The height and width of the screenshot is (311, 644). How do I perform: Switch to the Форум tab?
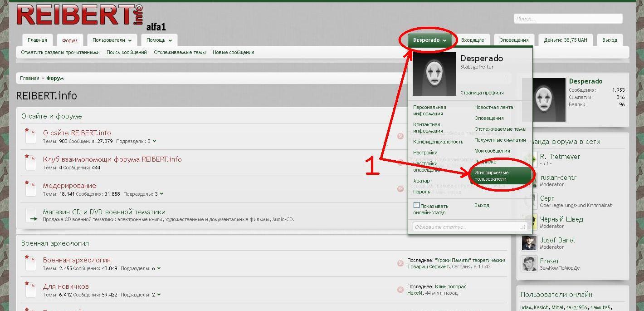(x=70, y=40)
